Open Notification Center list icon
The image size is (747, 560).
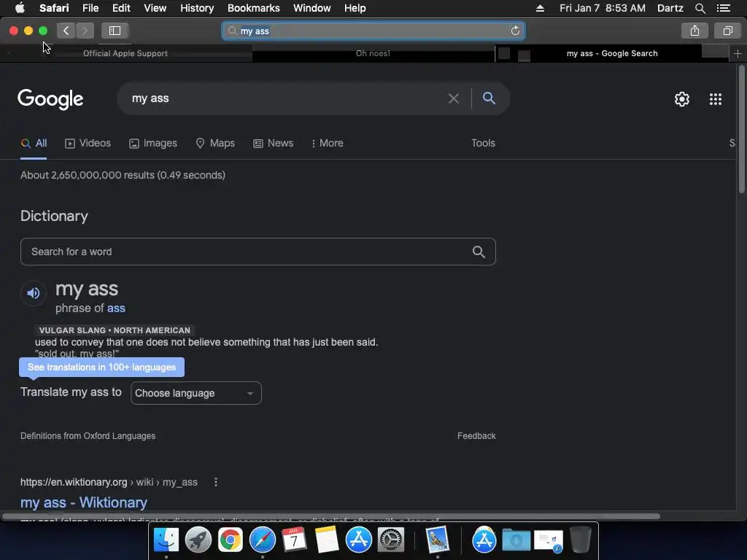point(723,8)
